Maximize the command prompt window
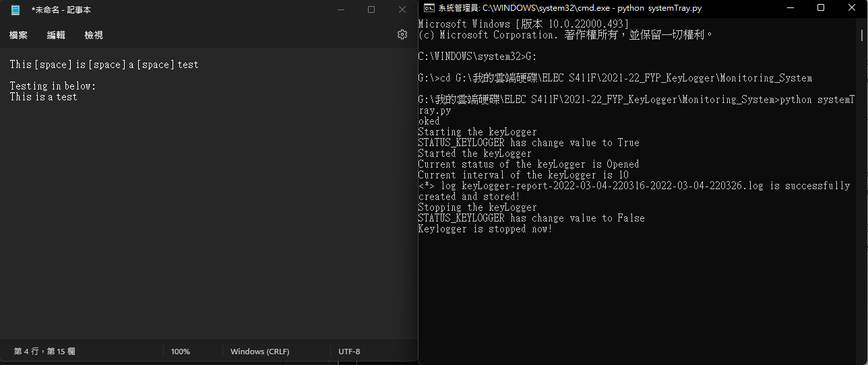868x365 pixels. click(821, 7)
